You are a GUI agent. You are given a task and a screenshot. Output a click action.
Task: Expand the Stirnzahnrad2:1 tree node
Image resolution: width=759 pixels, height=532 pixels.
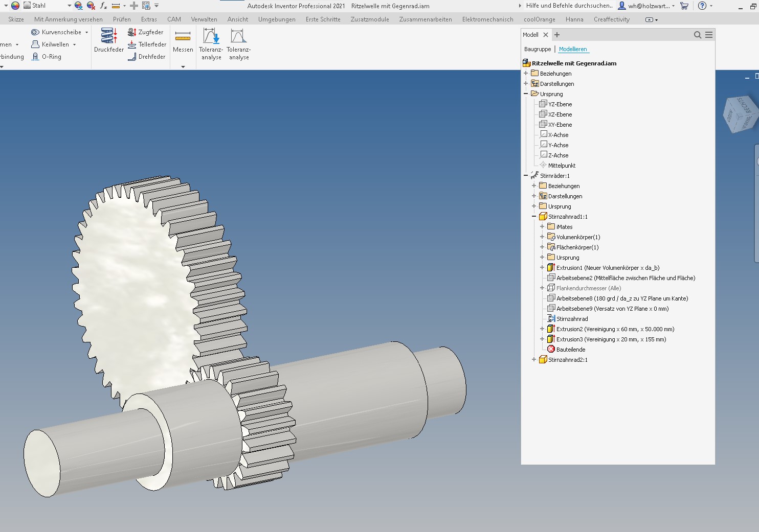(x=533, y=359)
